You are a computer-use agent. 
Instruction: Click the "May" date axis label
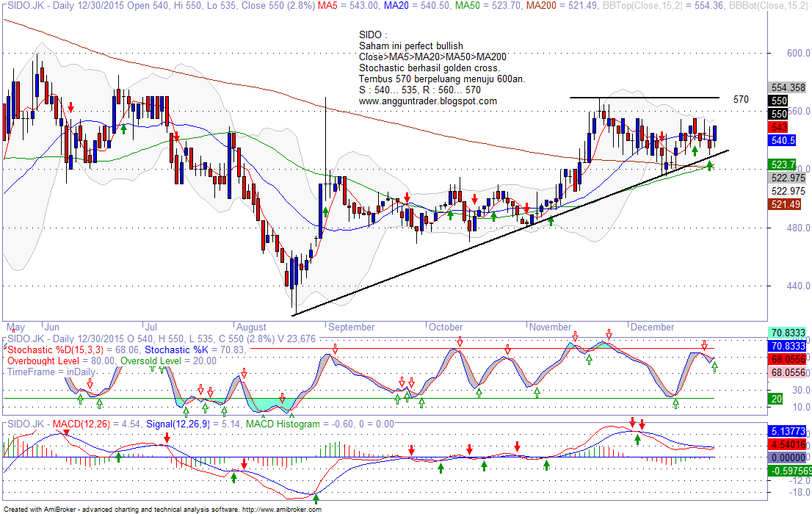point(15,327)
